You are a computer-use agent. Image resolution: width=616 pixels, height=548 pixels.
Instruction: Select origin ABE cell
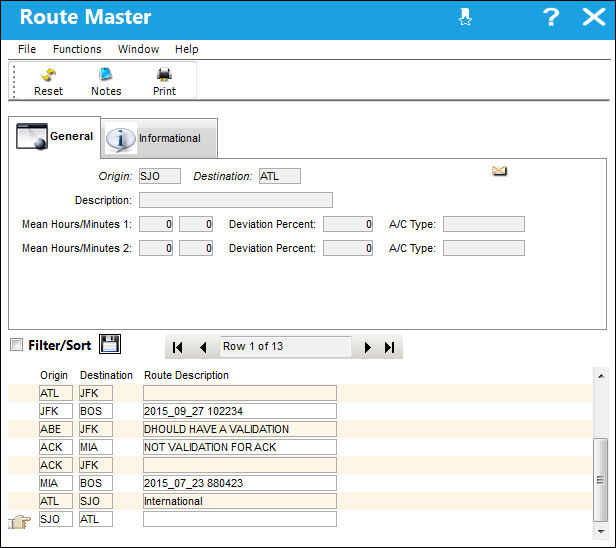(x=56, y=429)
